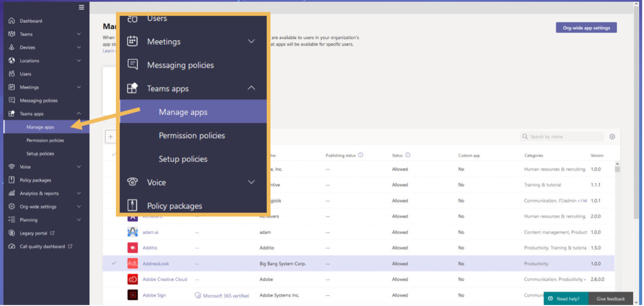This screenshot has height=306, width=644.
Task: Click the Adobe Systems Inc. publisher cell
Action: click(280, 296)
